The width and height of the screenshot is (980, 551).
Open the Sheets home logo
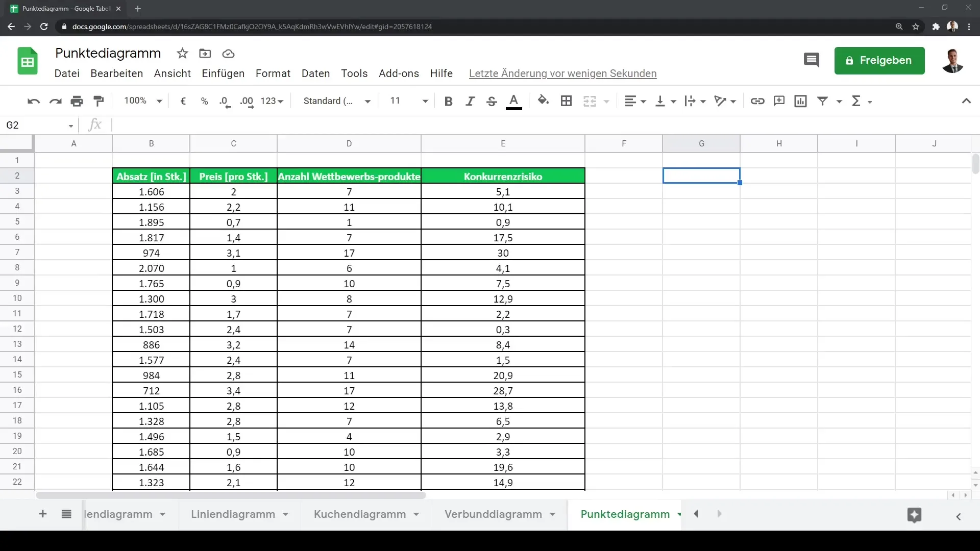(28, 61)
